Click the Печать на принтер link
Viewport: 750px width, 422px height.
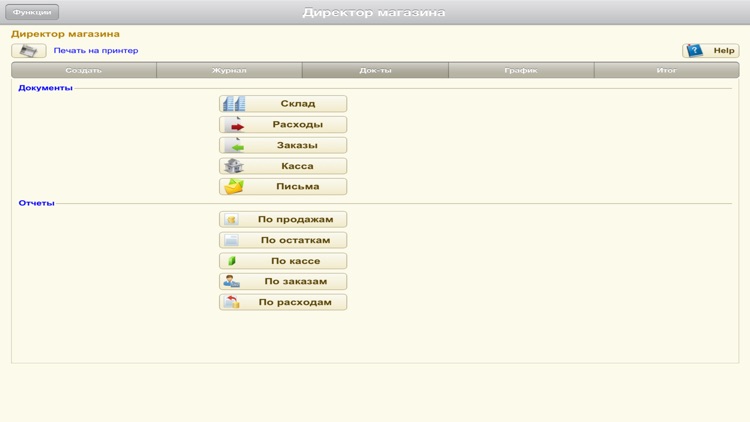click(96, 50)
